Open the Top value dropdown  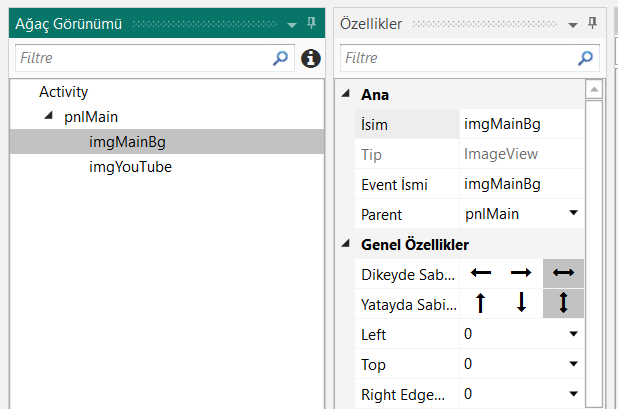pos(573,364)
